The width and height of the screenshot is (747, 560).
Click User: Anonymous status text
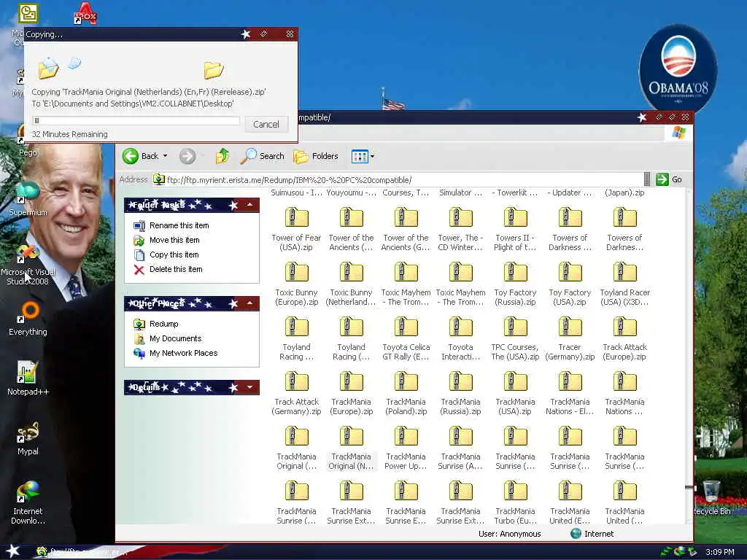(509, 534)
